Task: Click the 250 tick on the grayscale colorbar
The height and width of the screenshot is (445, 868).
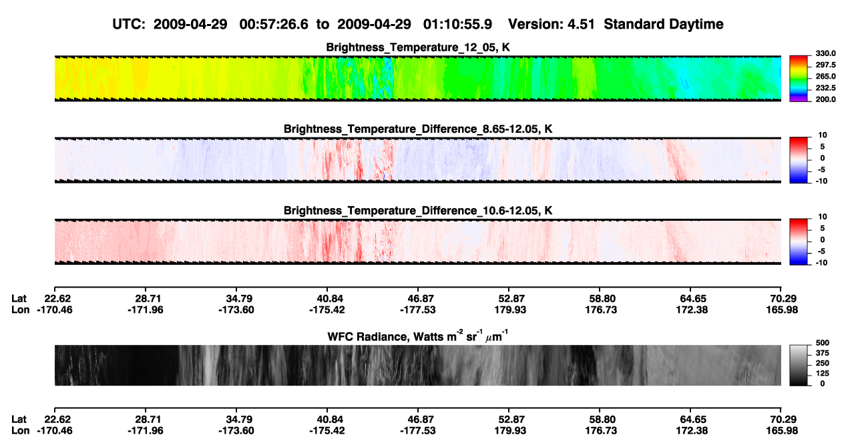Action: (823, 363)
